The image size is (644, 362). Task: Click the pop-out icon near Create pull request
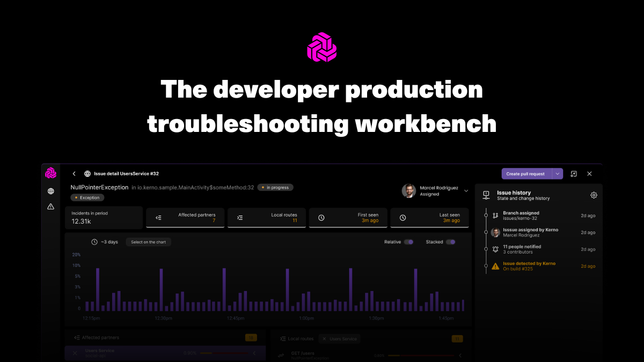(x=574, y=173)
